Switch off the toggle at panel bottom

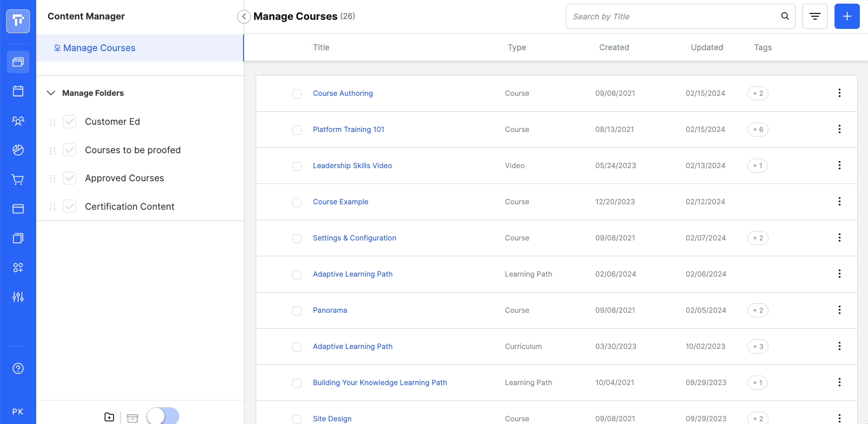(x=162, y=415)
